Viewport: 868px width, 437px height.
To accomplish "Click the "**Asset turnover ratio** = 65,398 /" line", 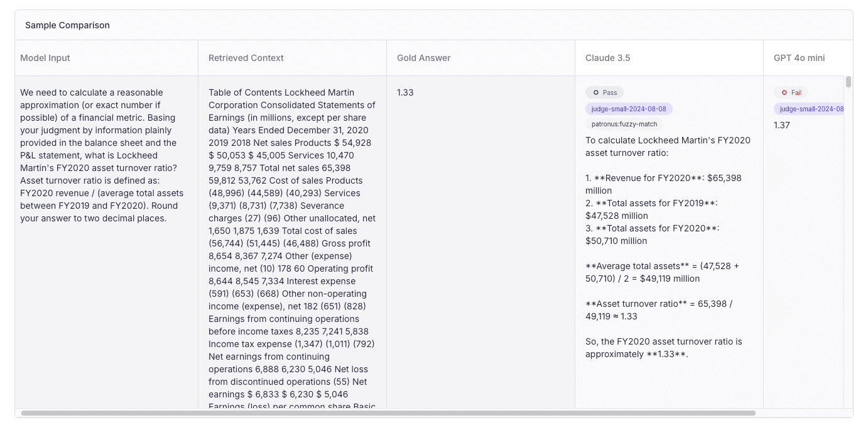I will pos(659,304).
